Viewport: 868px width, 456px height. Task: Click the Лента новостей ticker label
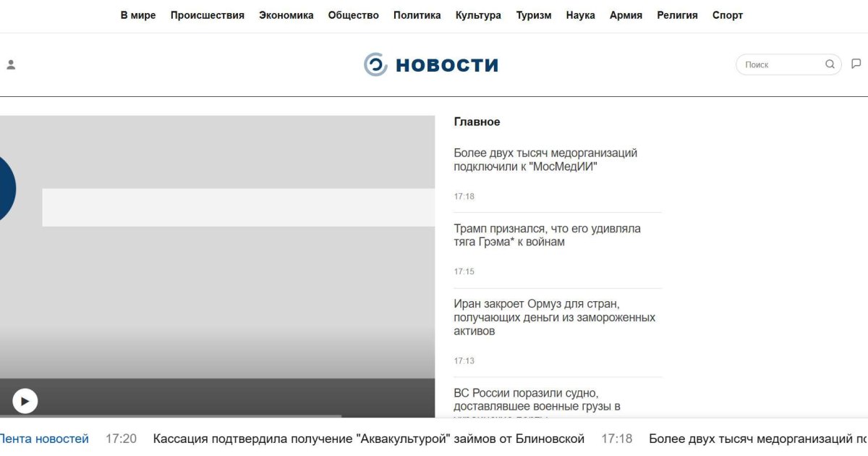click(44, 439)
